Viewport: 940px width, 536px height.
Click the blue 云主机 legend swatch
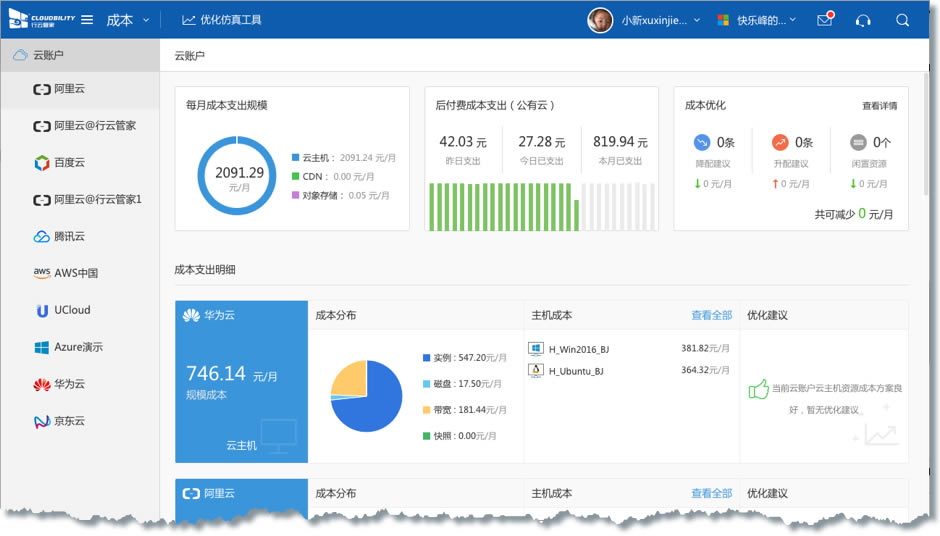coord(295,158)
